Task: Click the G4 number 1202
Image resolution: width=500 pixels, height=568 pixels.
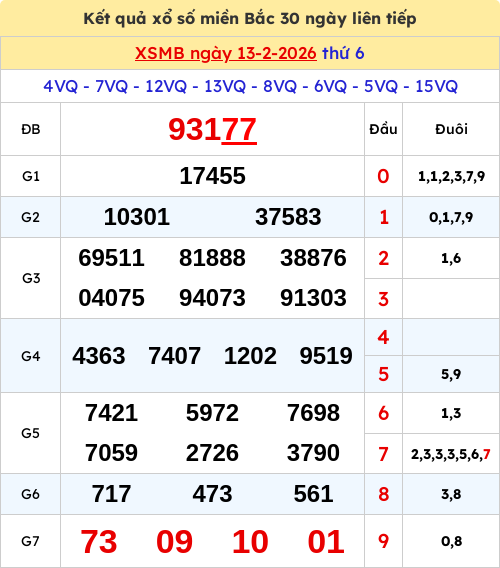Action: (250, 356)
